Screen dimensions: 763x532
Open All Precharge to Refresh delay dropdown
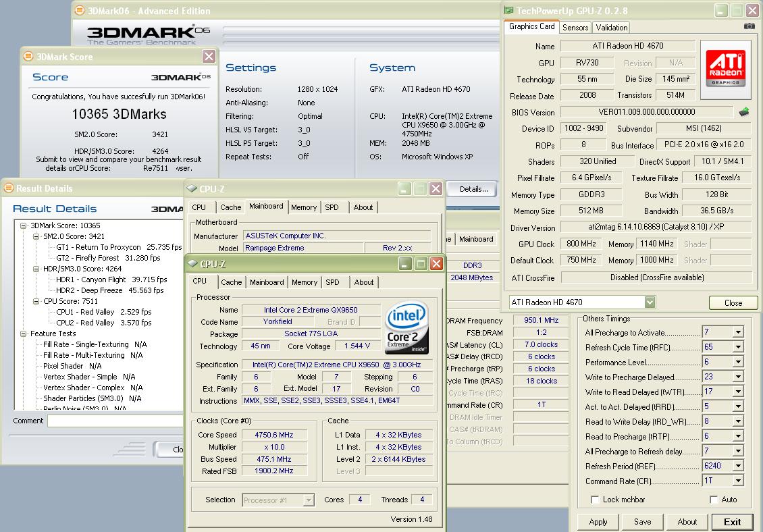point(738,451)
